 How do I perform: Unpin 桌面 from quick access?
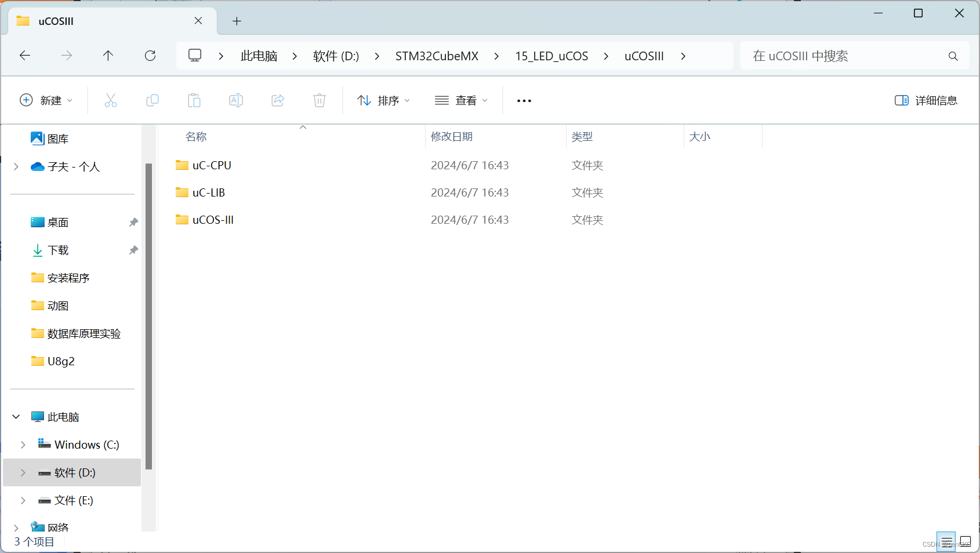click(133, 222)
